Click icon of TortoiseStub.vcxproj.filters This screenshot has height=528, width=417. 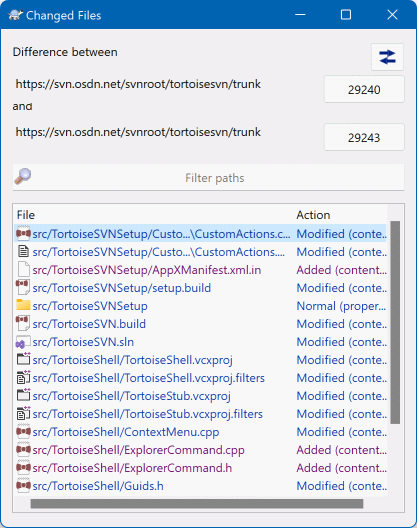pos(23,414)
